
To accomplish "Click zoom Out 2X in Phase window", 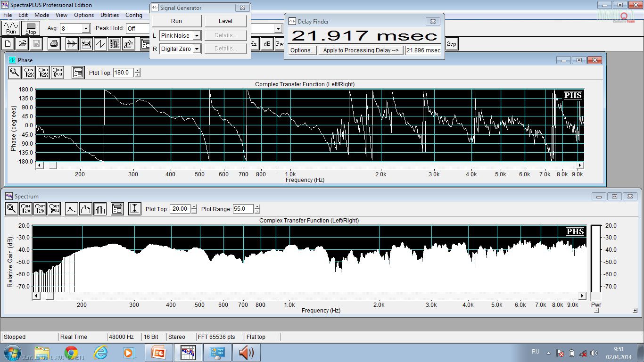I will (x=43, y=73).
